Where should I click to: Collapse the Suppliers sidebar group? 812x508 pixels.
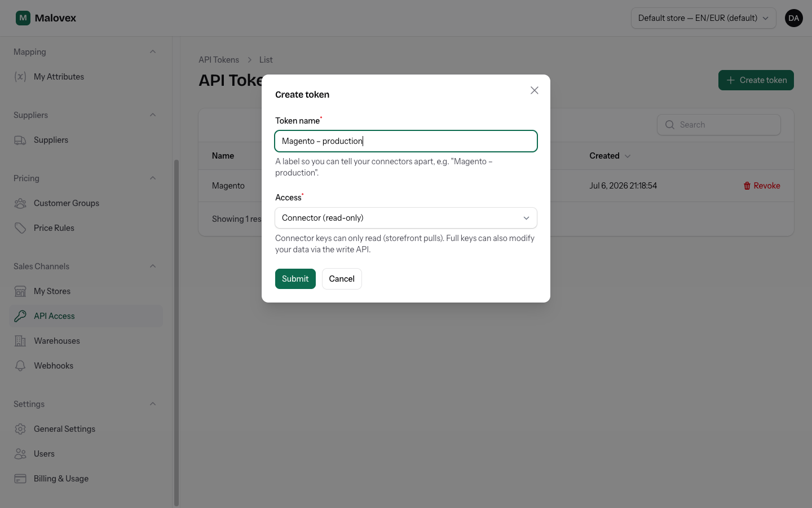pos(153,115)
